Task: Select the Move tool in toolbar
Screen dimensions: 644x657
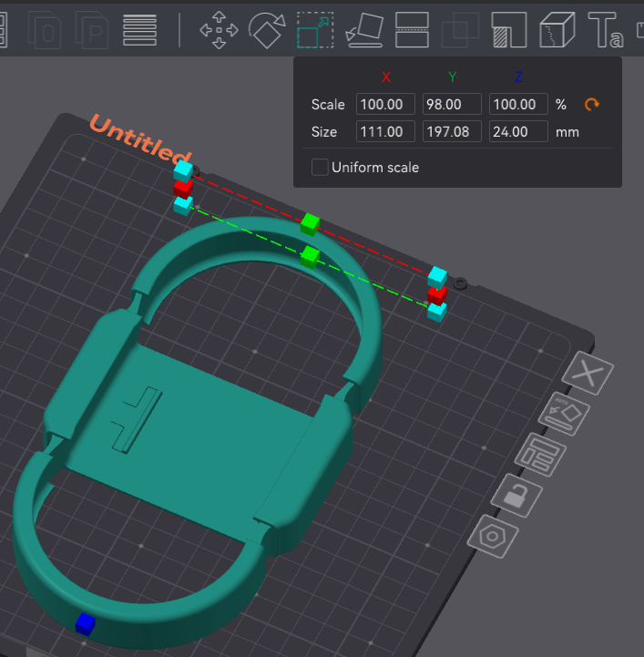Action: (x=219, y=30)
